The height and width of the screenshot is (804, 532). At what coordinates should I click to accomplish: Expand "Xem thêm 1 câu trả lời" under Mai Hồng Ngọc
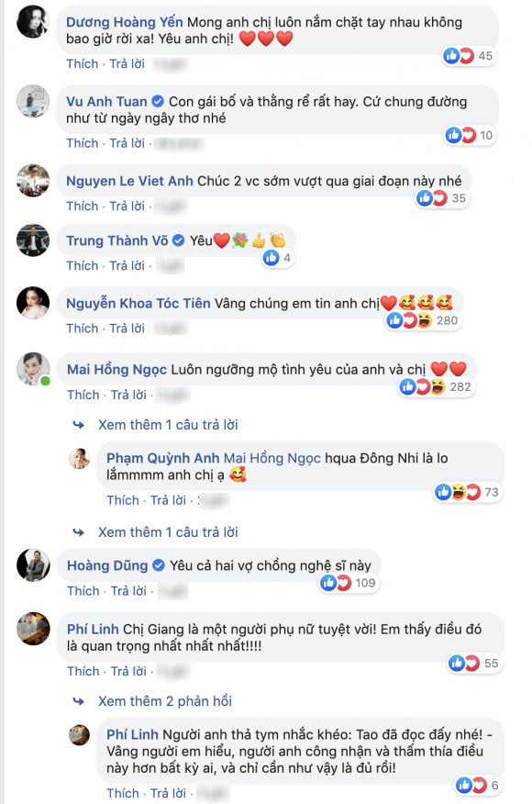point(168,425)
